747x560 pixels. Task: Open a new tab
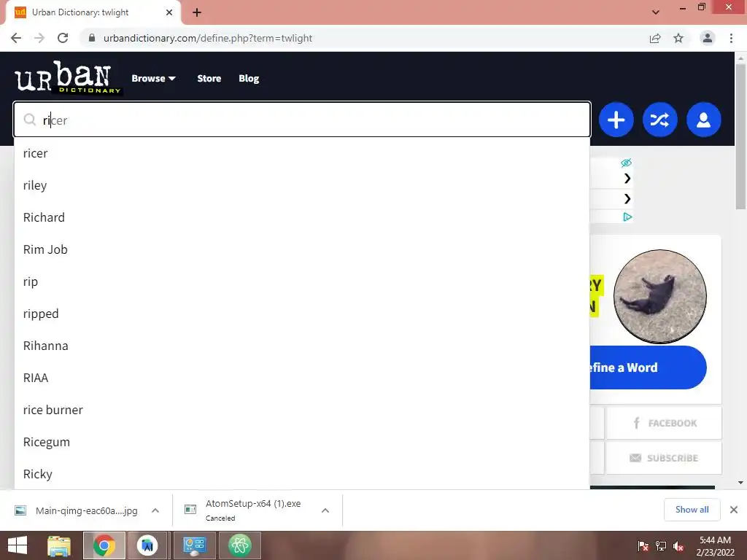197,12
